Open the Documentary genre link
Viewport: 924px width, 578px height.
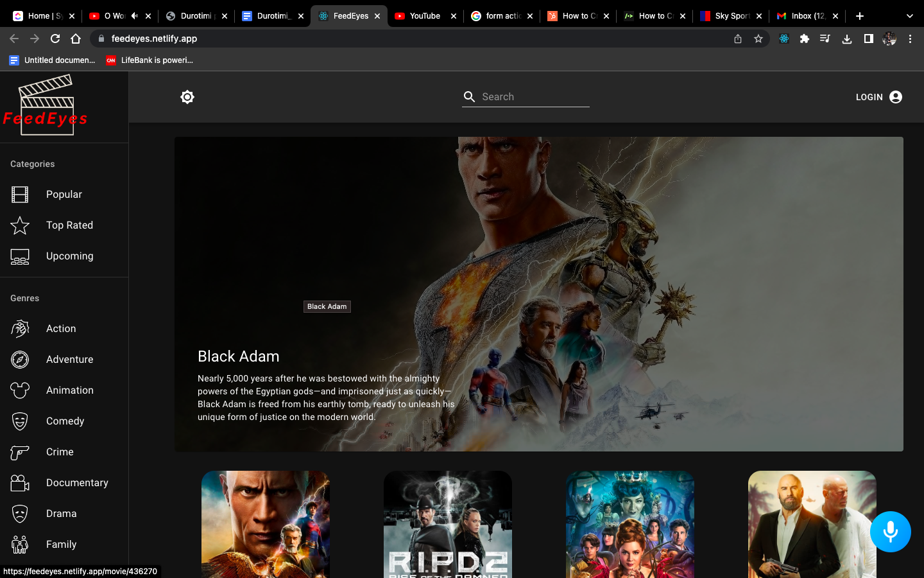pos(64,483)
